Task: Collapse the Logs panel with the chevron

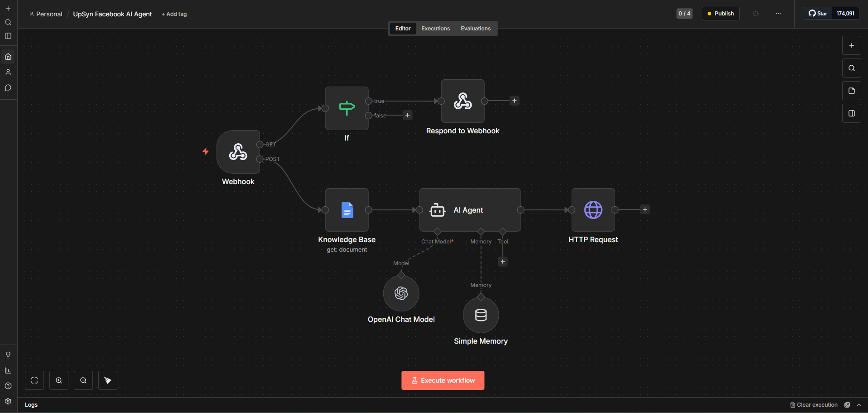Action: pyautogui.click(x=859, y=404)
